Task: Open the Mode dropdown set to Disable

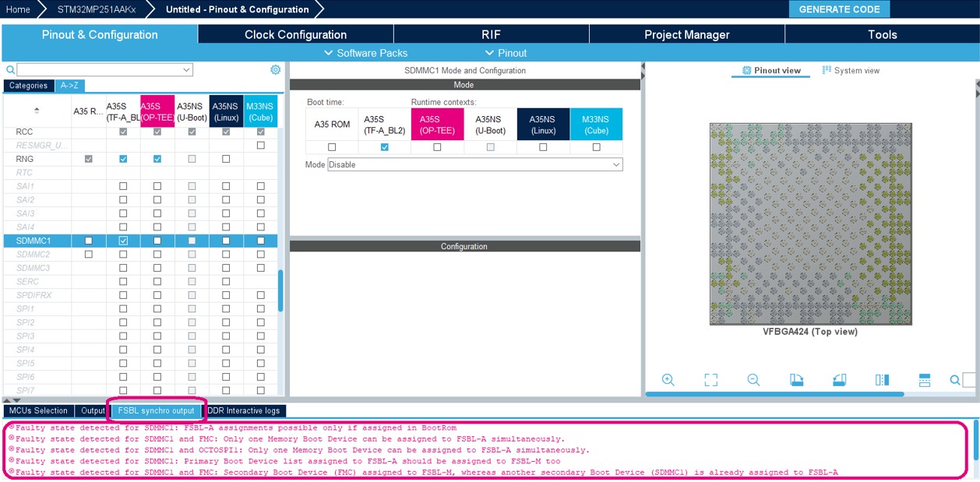Action: pos(474,164)
